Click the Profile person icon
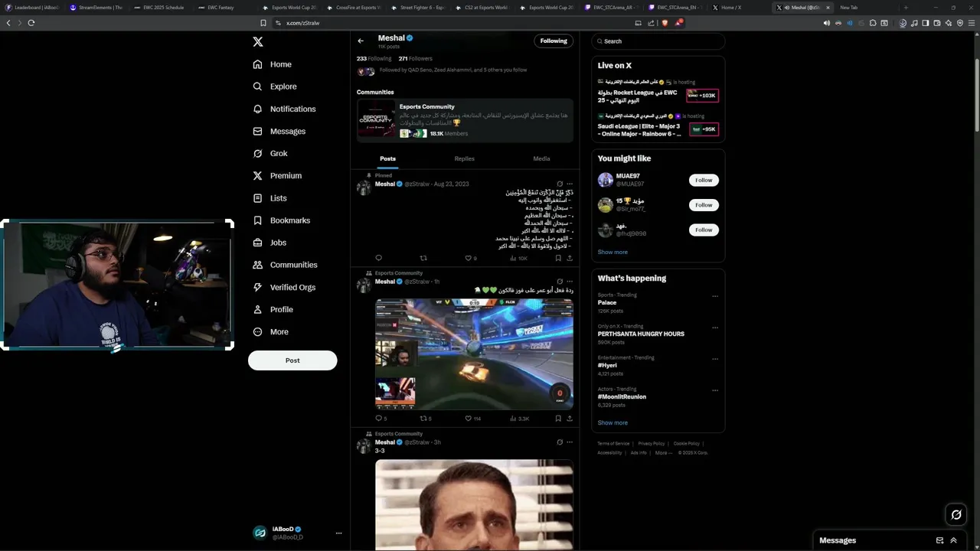Viewport: 980px width, 551px height. coord(258,309)
